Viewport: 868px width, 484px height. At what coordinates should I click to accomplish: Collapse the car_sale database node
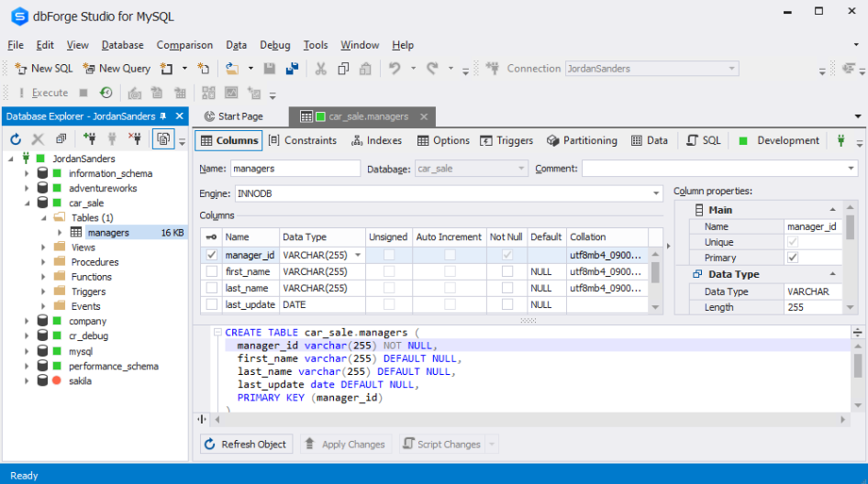point(27,203)
